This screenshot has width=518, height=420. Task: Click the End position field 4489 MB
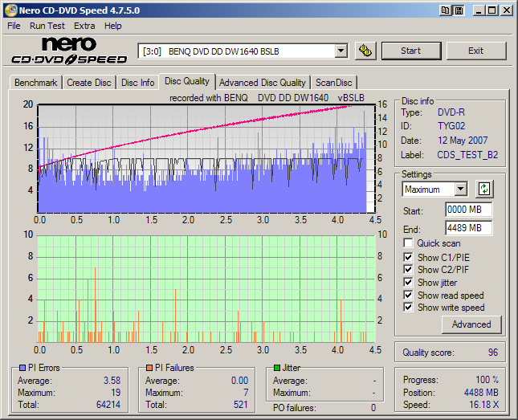468,228
